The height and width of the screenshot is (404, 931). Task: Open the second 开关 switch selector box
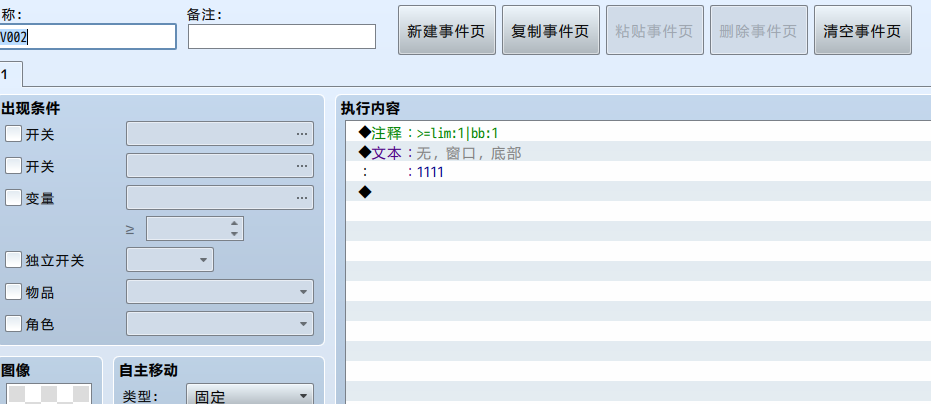220,166
